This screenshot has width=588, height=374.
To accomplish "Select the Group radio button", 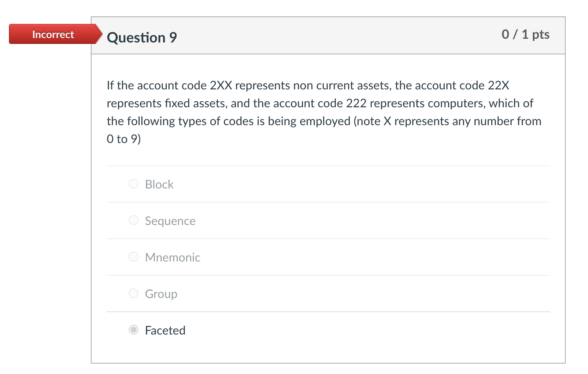I will 133,293.
